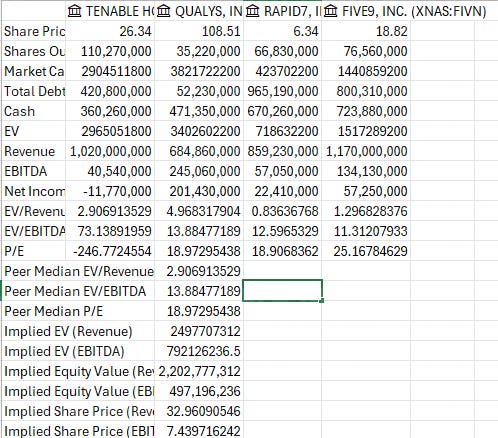Select Implied EV (Revenue) value 2497707312
The image size is (498, 438).
[x=205, y=331]
